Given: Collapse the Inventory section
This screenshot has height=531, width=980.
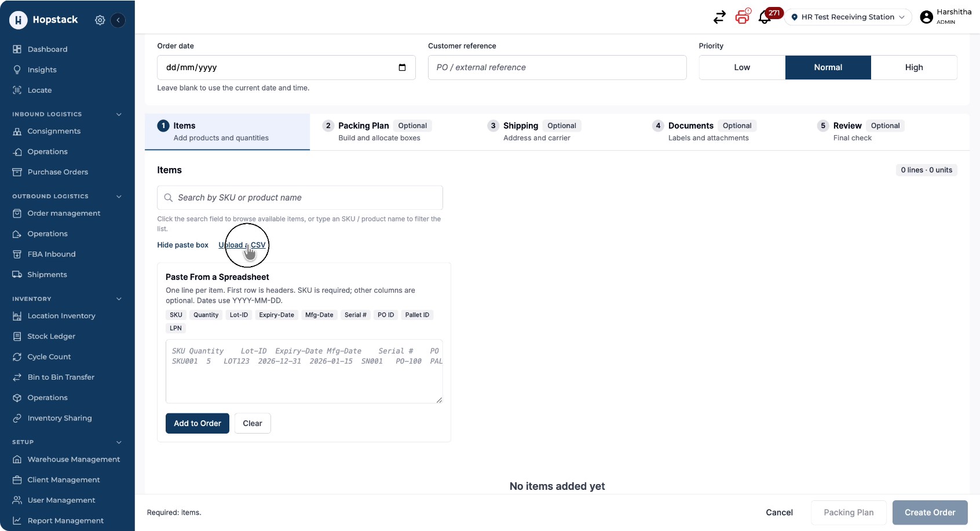Looking at the screenshot, I should [x=119, y=299].
